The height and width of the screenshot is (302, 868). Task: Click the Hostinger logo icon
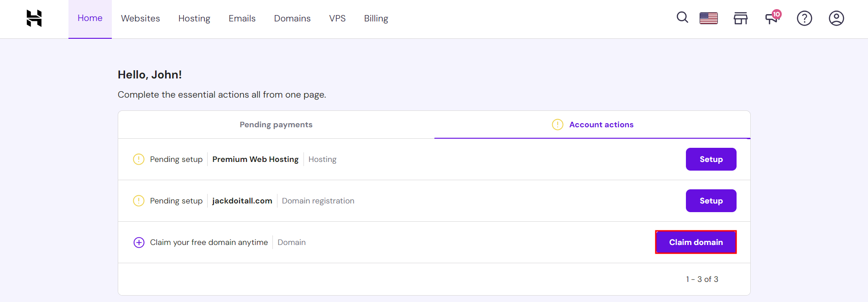(34, 18)
